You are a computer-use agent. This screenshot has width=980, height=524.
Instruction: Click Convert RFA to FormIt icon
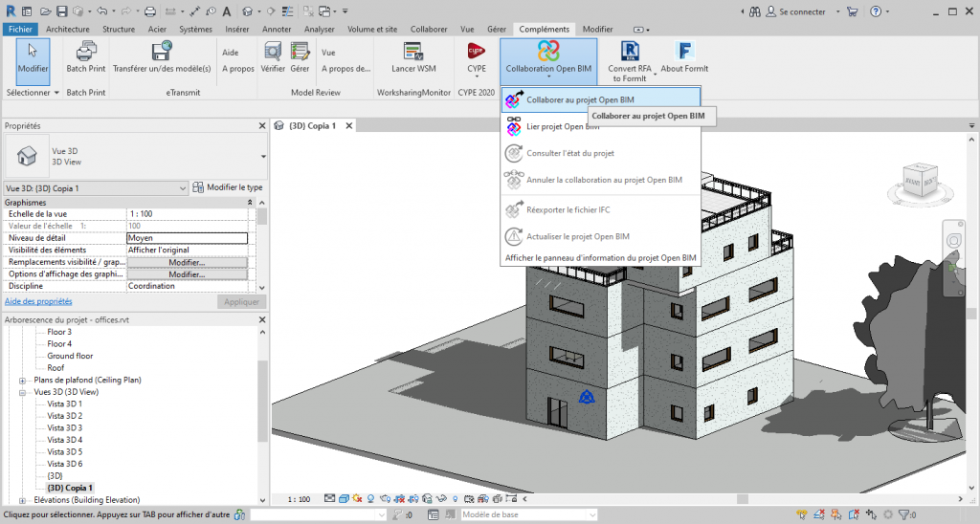click(630, 53)
